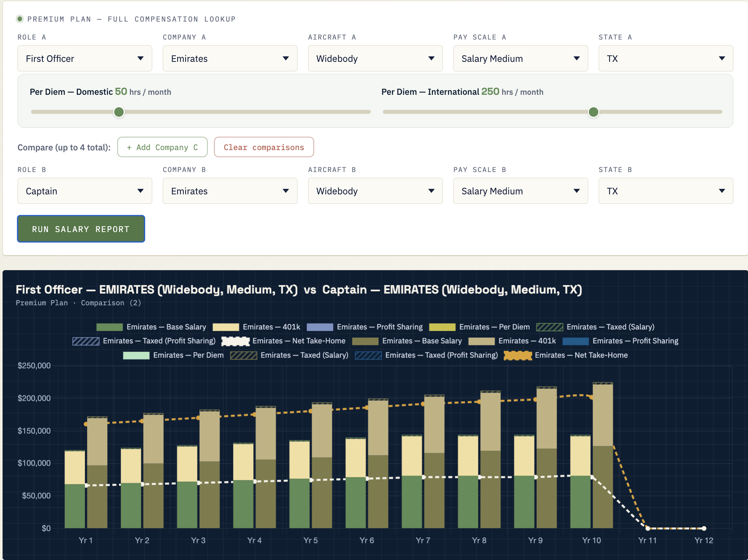
Task: Toggle the green-hatched Taxed (Salary) legend entry
Action: tap(595, 327)
